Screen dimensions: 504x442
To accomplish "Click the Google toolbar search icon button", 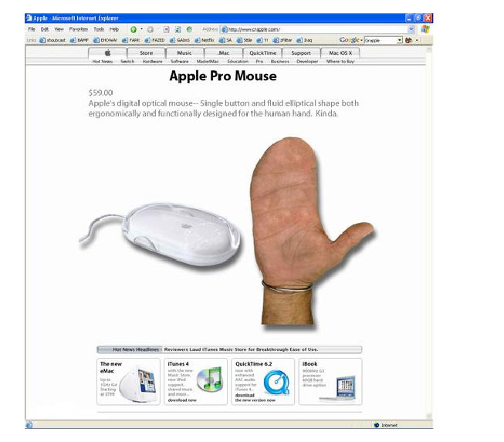I will [x=408, y=40].
